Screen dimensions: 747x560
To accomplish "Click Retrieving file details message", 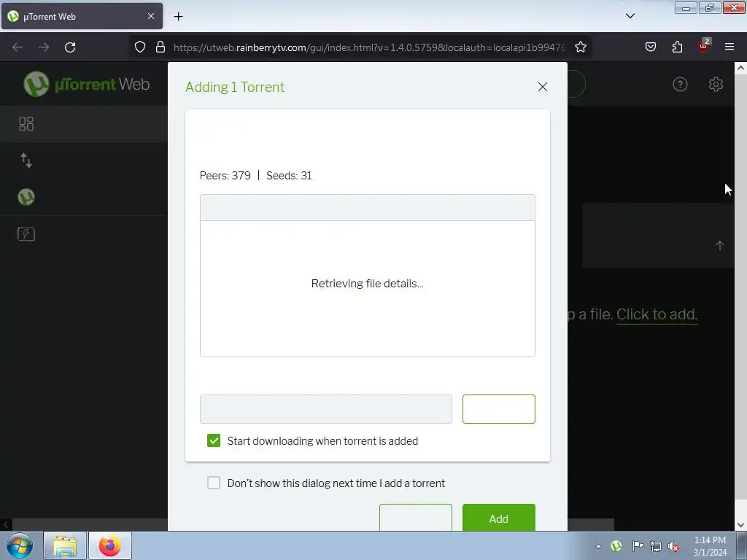I will pos(368,284).
